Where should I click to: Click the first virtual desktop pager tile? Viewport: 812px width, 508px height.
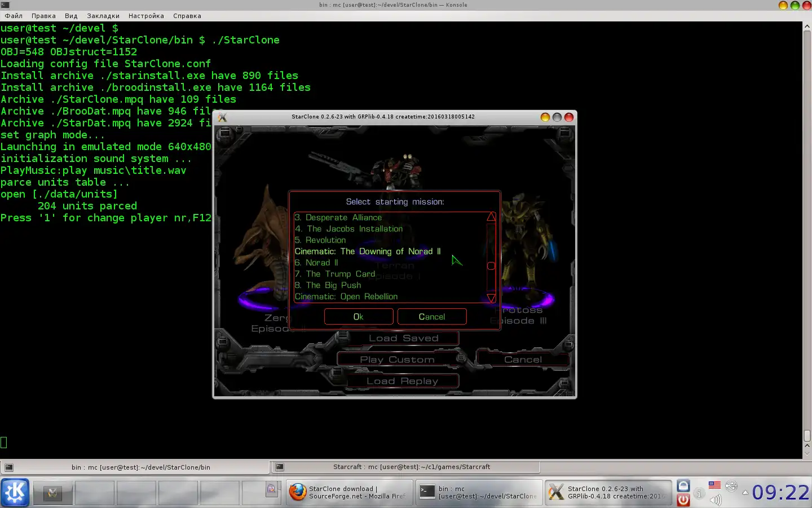52,492
